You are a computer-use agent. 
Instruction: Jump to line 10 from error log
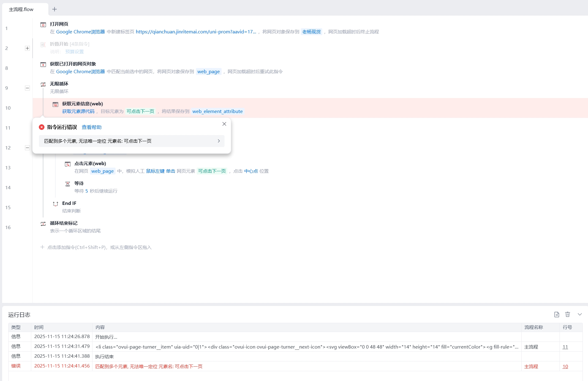click(565, 366)
